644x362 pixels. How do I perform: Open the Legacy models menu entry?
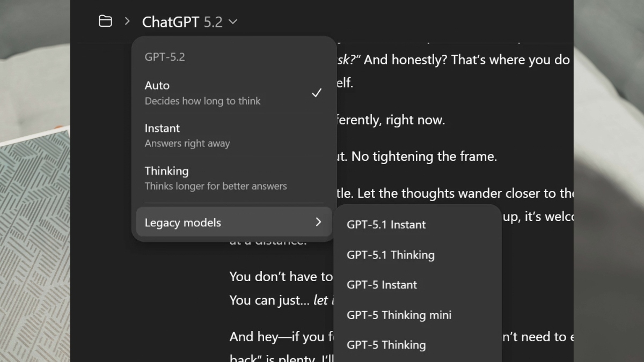182,223
